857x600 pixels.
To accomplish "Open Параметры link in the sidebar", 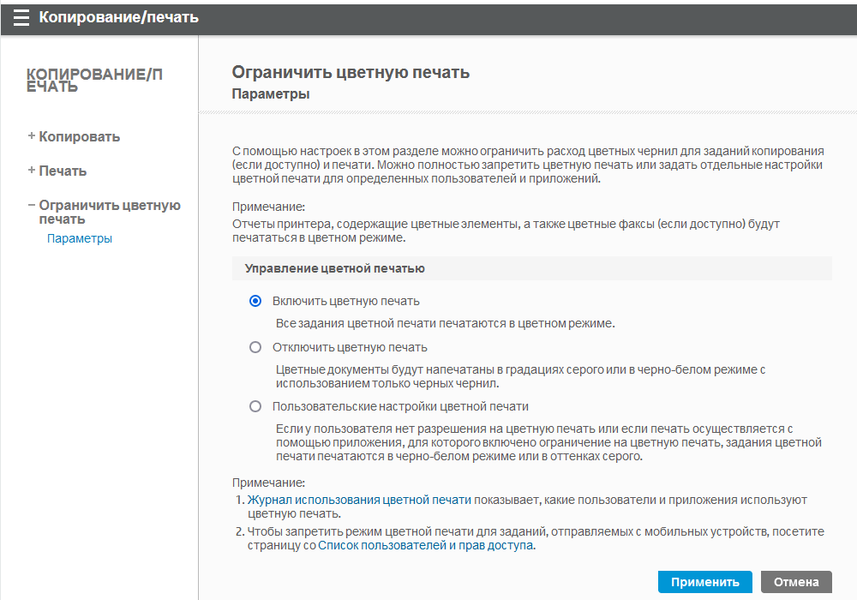I will 79,239.
